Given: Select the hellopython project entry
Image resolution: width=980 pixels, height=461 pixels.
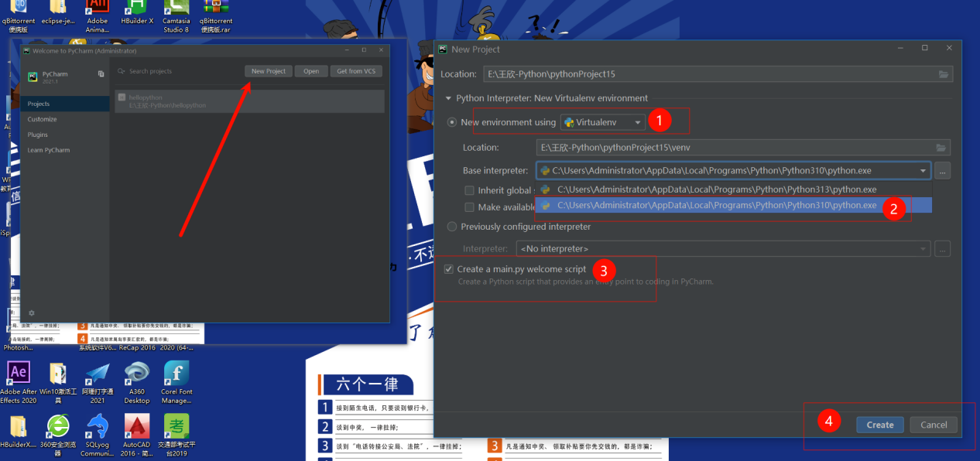Looking at the screenshot, I should [x=249, y=101].
